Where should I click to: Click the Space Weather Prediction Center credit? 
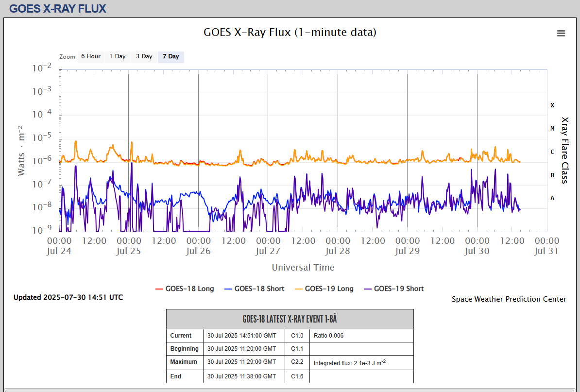[509, 299]
